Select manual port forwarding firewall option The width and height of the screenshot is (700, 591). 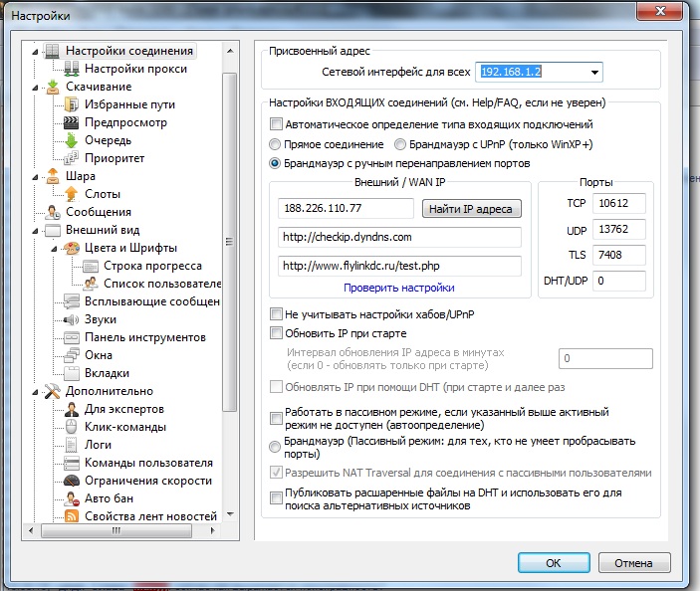pos(275,163)
